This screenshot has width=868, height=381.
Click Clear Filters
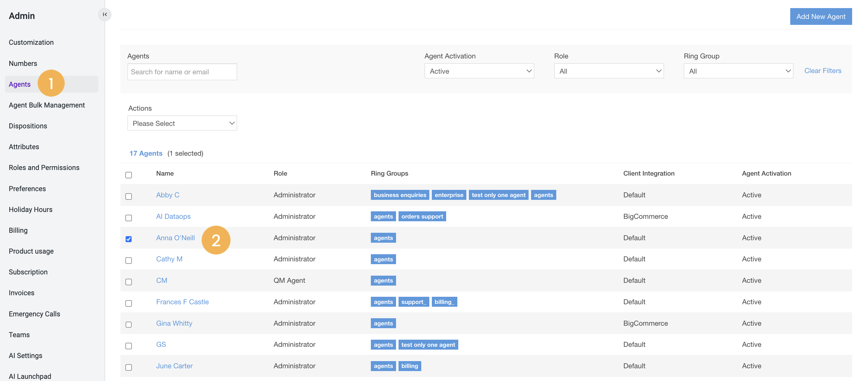(x=823, y=71)
